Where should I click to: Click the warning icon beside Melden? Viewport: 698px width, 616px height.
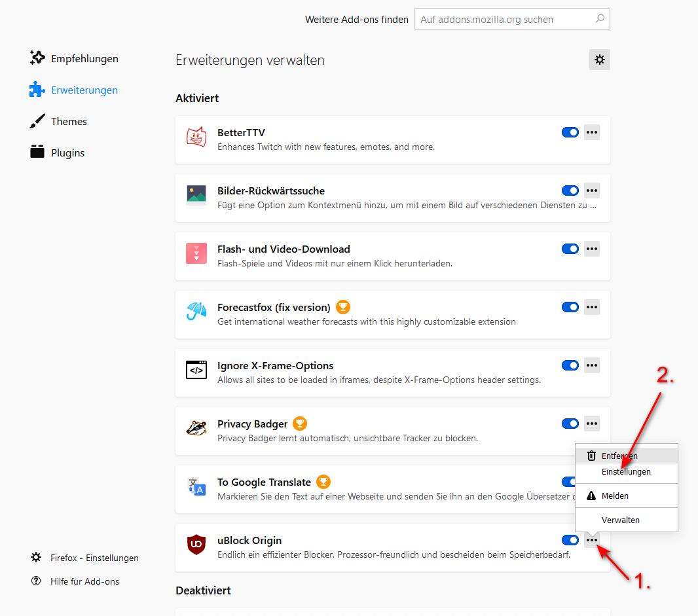[x=591, y=496]
